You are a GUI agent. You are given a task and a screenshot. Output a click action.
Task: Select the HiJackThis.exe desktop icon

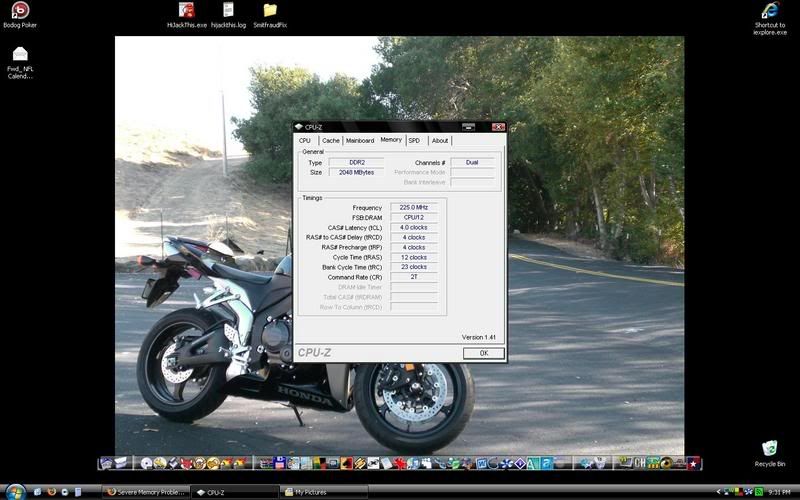coord(185,11)
